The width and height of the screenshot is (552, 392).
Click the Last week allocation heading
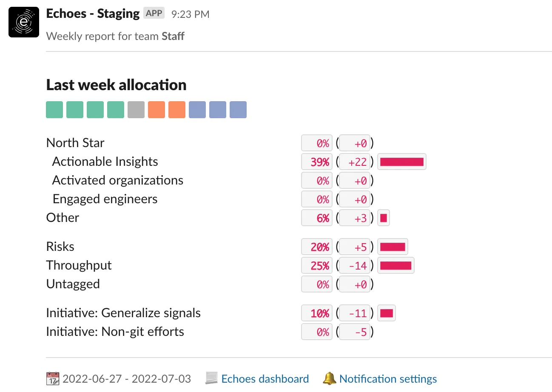116,85
